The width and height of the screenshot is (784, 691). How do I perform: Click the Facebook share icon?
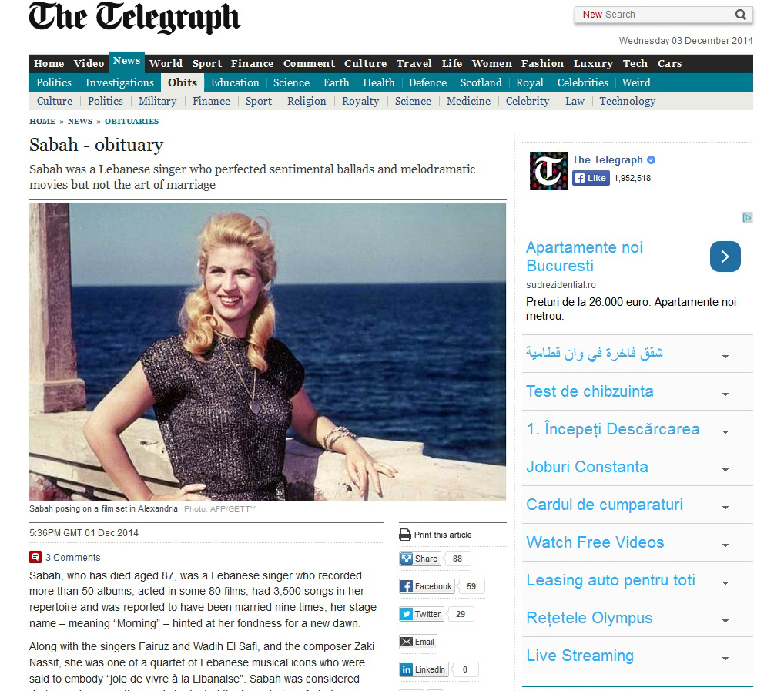[407, 586]
